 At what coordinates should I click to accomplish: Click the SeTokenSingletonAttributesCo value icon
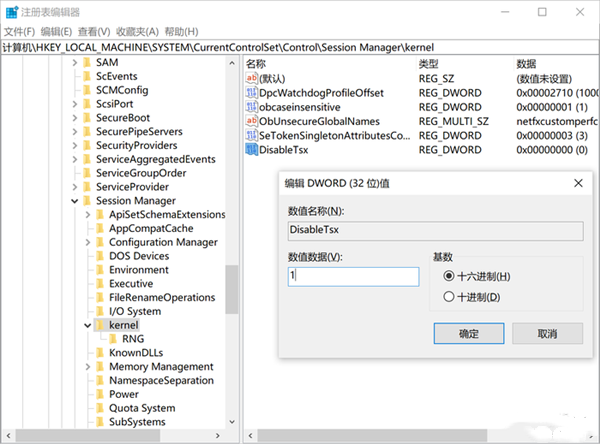tap(251, 135)
